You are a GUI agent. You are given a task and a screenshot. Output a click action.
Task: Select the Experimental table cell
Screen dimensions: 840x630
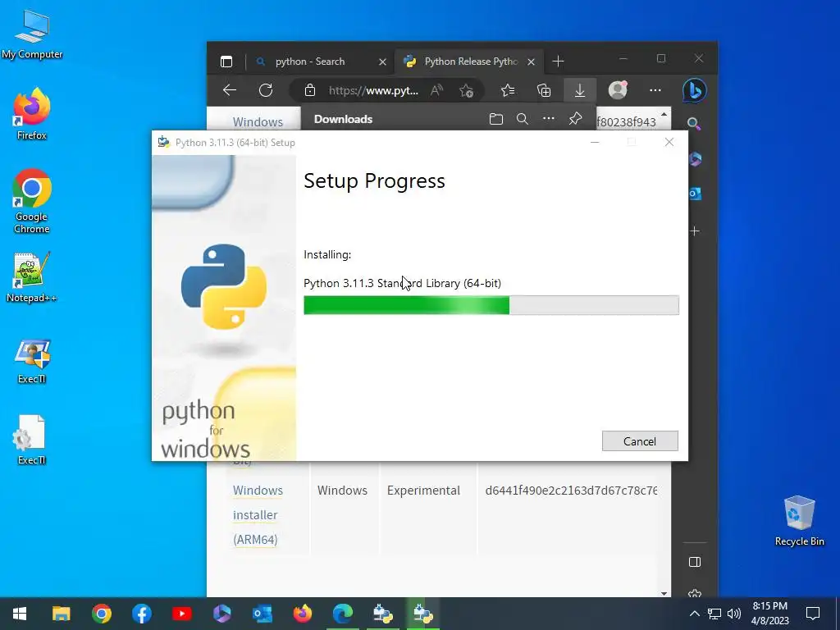(x=423, y=491)
